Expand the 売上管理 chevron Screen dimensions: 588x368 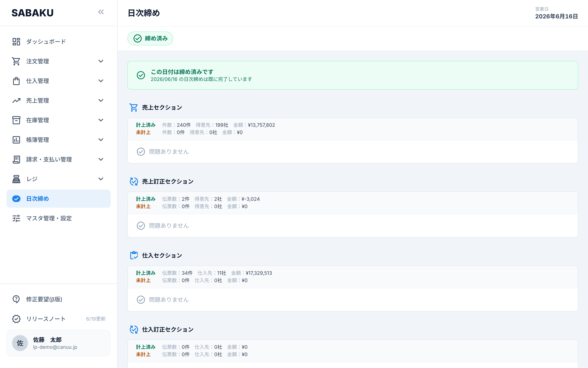101,101
